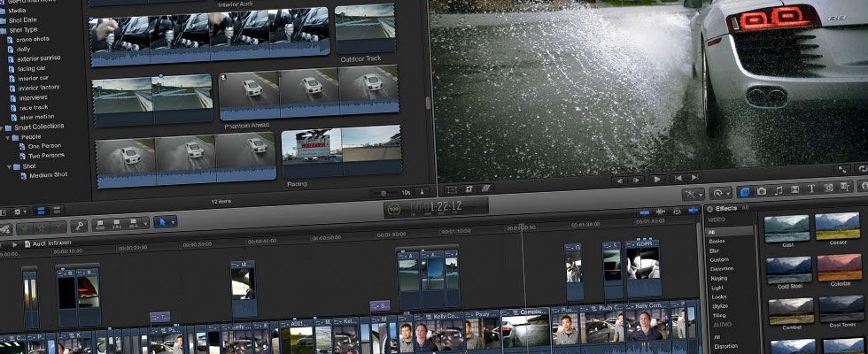Select the Effects browser icon
The width and height of the screenshot is (868, 354).
pyautogui.click(x=745, y=191)
